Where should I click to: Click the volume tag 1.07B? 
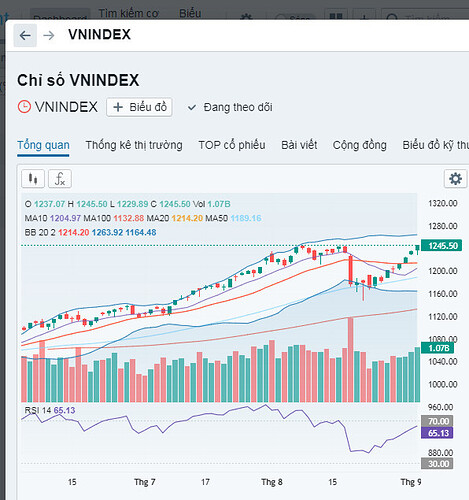[x=437, y=348]
